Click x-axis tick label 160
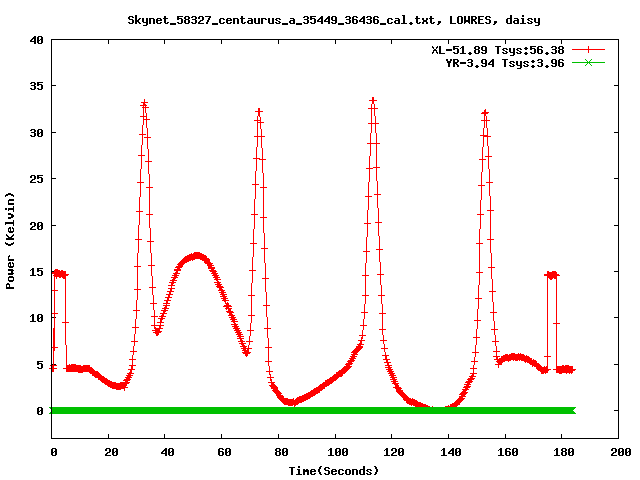The width and height of the screenshot is (640, 480). click(x=507, y=452)
